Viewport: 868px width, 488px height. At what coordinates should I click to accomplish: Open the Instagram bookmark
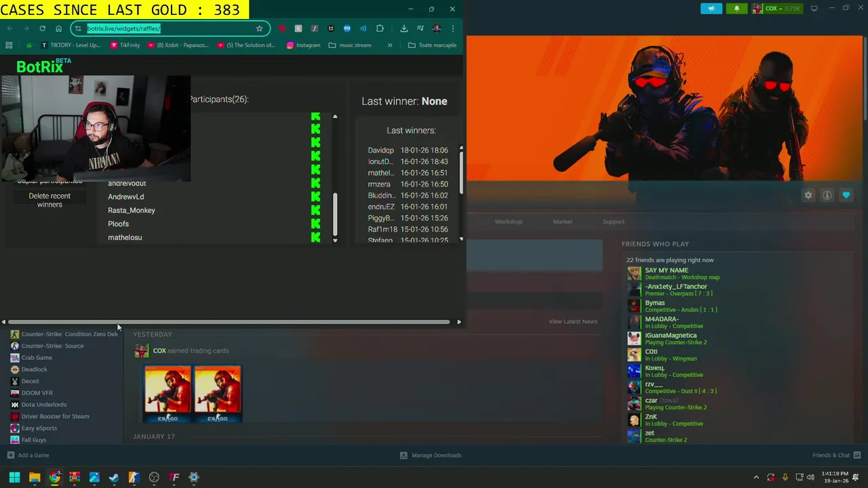click(x=303, y=45)
